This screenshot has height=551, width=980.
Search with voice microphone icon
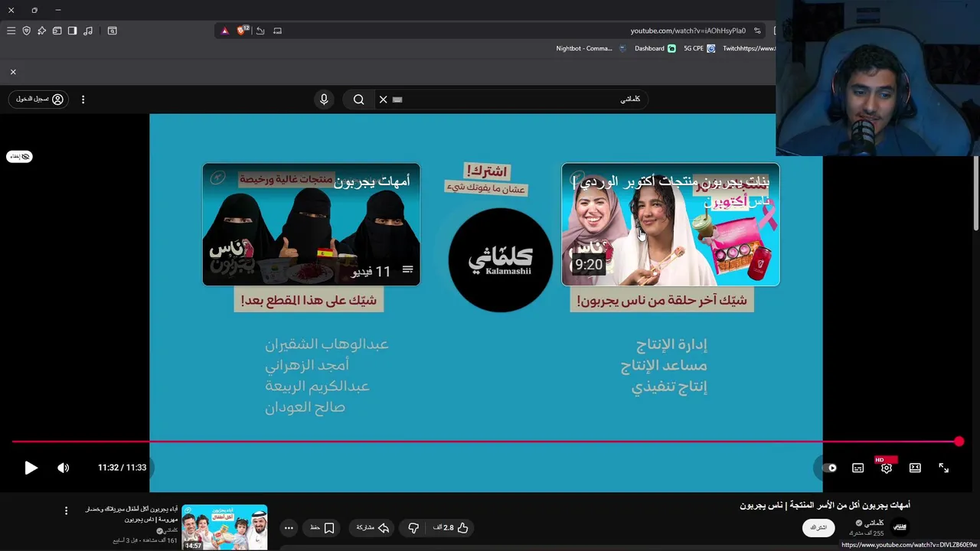[324, 99]
